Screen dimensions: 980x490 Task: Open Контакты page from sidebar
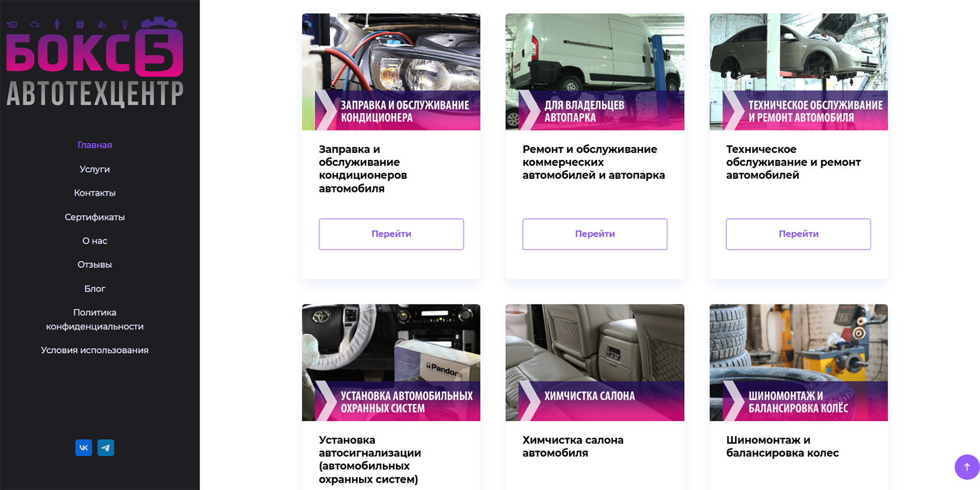94,193
